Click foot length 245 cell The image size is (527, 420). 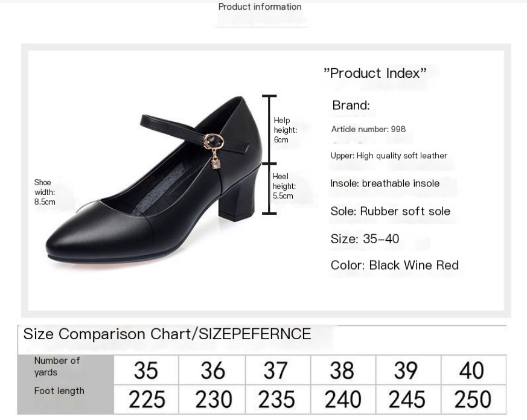407,399
